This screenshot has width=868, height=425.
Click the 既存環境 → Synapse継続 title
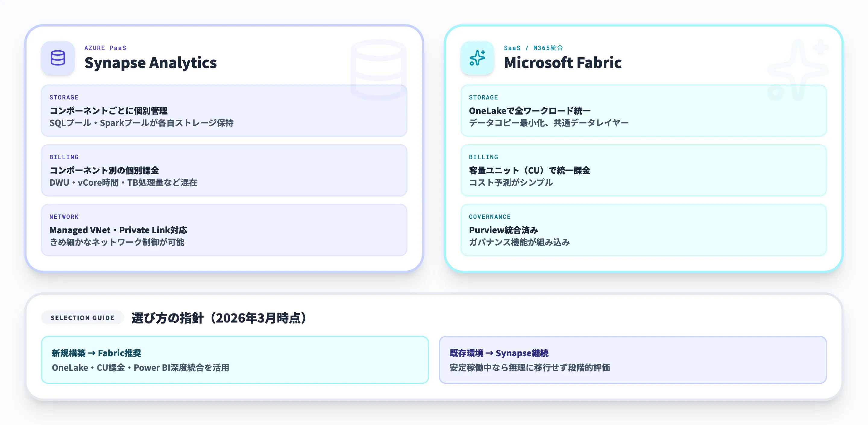coord(499,353)
